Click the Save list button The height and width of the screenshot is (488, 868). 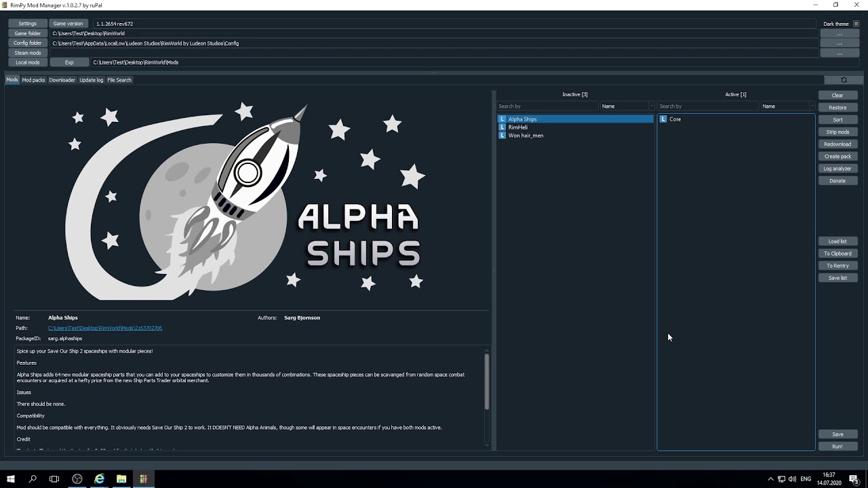(837, 278)
